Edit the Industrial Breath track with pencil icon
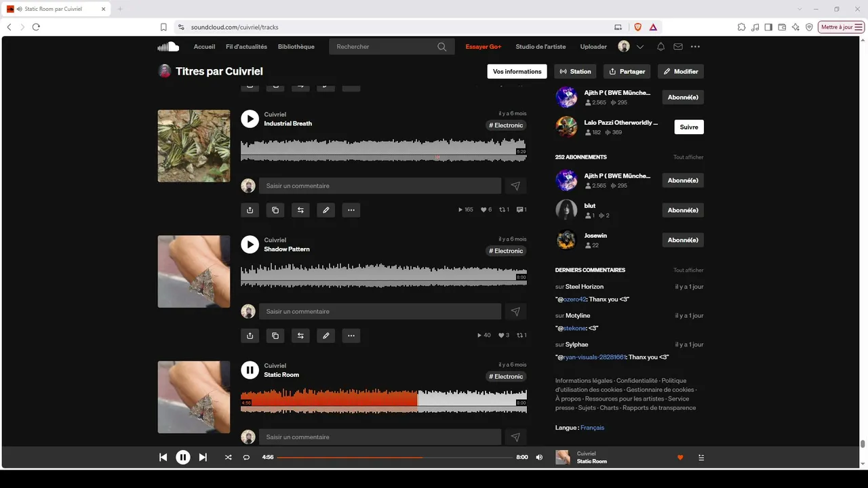 point(325,210)
